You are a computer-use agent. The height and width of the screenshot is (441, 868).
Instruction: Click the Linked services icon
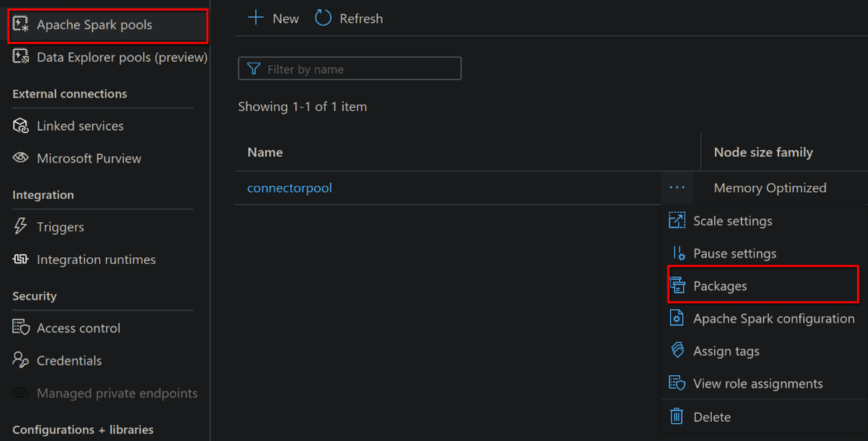(x=20, y=126)
